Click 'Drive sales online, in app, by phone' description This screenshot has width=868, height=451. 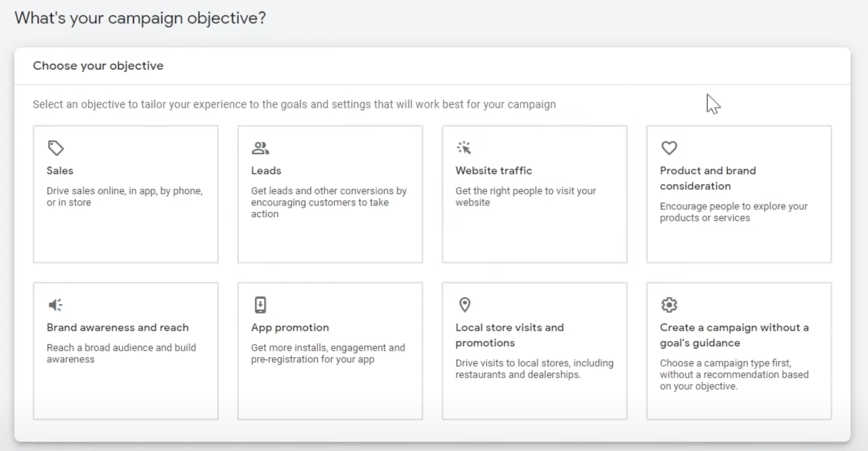click(x=125, y=197)
